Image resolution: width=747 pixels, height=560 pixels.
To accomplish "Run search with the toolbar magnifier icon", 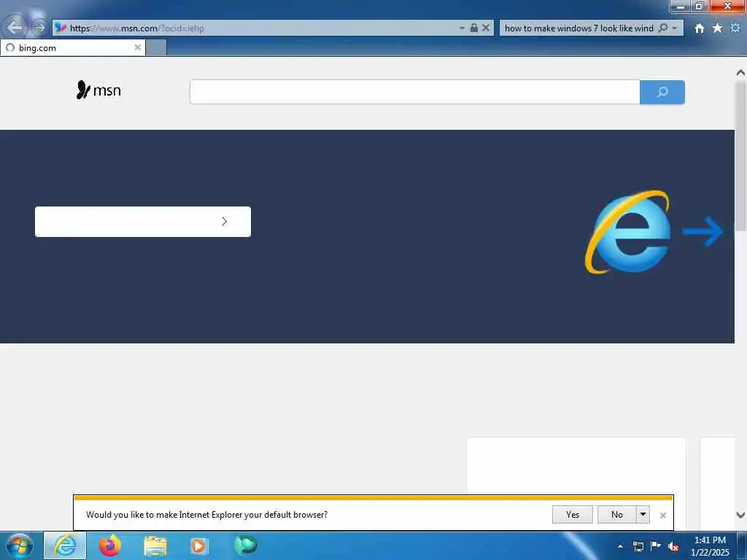I will coord(662,28).
